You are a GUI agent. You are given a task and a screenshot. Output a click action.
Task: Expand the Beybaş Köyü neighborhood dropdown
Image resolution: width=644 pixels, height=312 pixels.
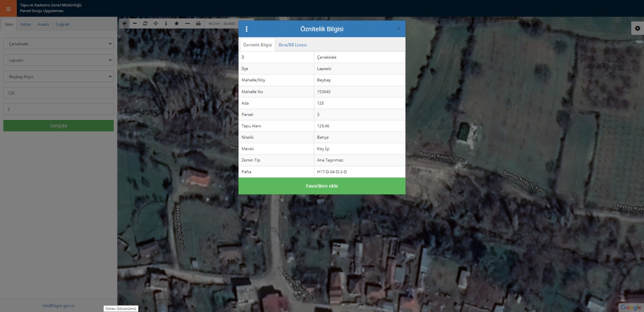pyautogui.click(x=58, y=76)
